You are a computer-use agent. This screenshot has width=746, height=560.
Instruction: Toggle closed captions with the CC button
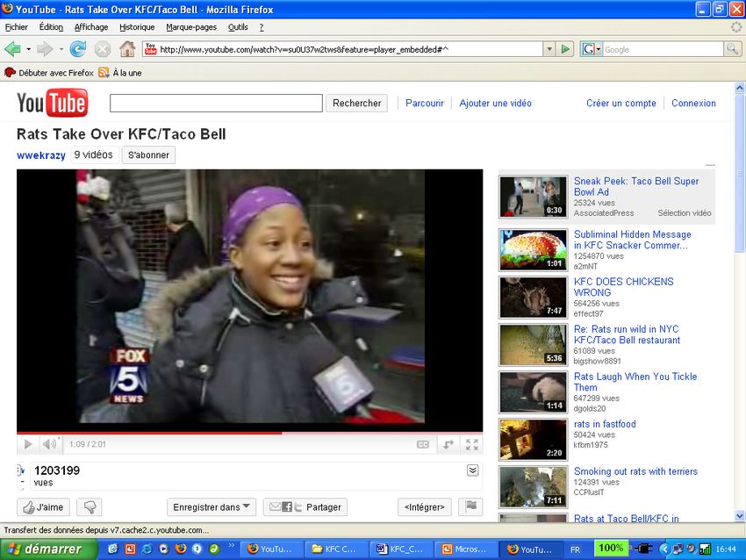tap(423, 444)
